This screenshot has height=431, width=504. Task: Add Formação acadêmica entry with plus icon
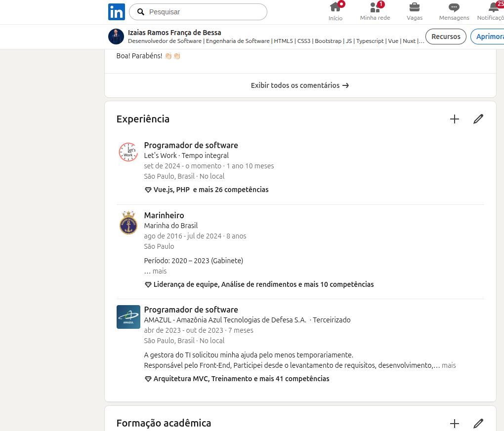coord(455,424)
